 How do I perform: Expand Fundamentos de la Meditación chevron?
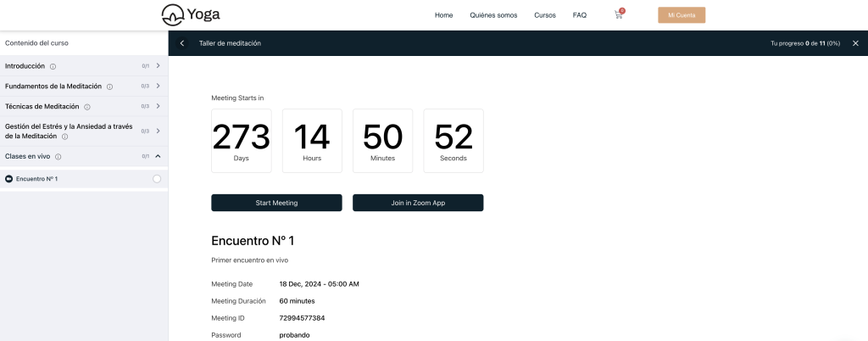pyautogui.click(x=158, y=86)
